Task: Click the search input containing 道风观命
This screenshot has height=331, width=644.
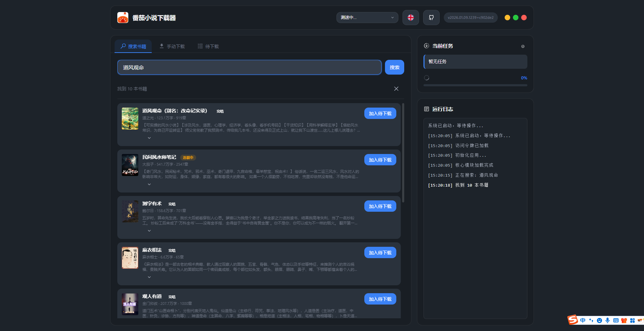Action: pos(249,67)
